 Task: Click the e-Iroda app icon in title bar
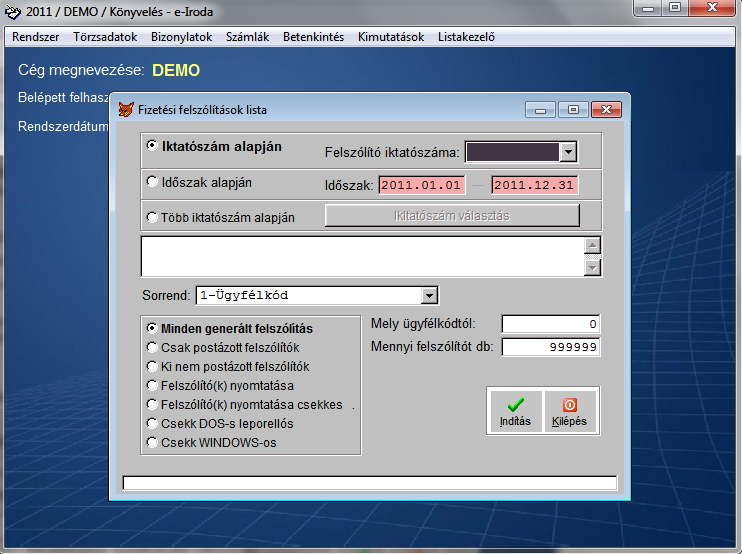pos(11,10)
